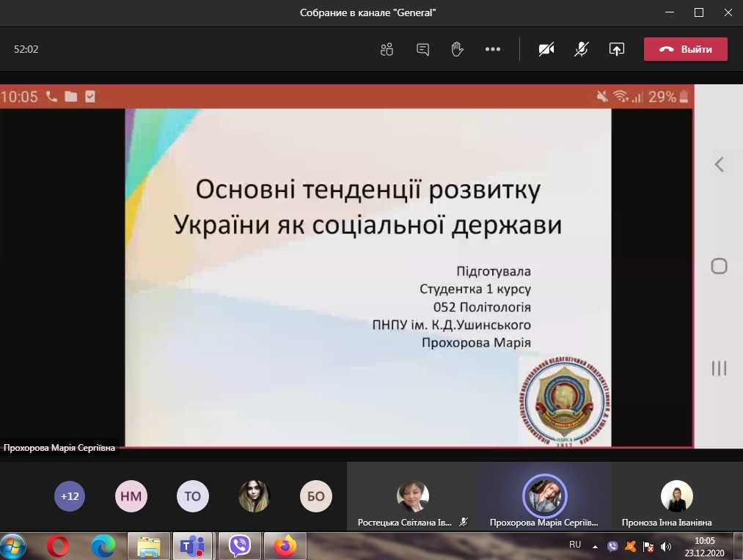Tap the home square on shared phone screen
This screenshot has height=560, width=743.
[x=719, y=266]
